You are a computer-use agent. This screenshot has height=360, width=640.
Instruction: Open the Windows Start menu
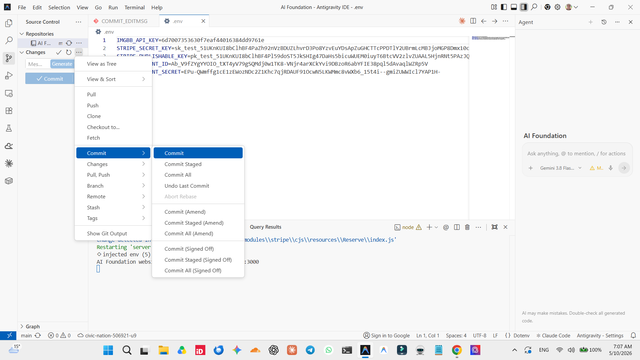tap(108, 350)
